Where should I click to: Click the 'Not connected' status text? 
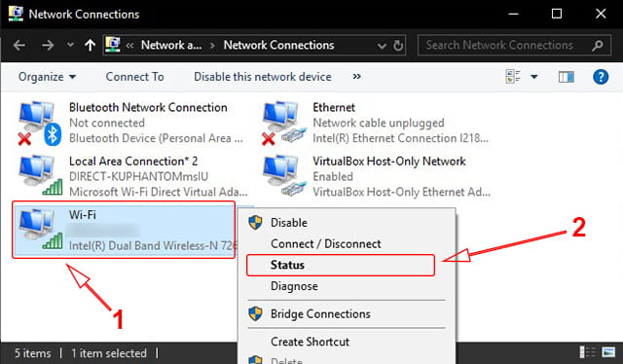pos(107,123)
